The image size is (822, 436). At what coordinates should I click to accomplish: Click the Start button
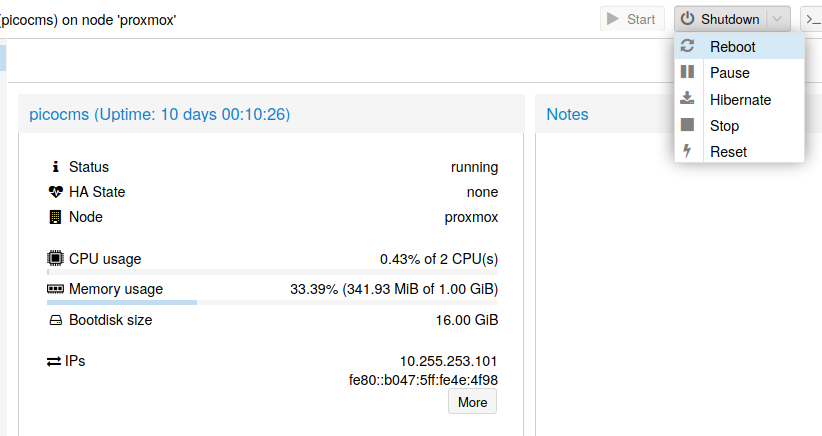coord(632,19)
